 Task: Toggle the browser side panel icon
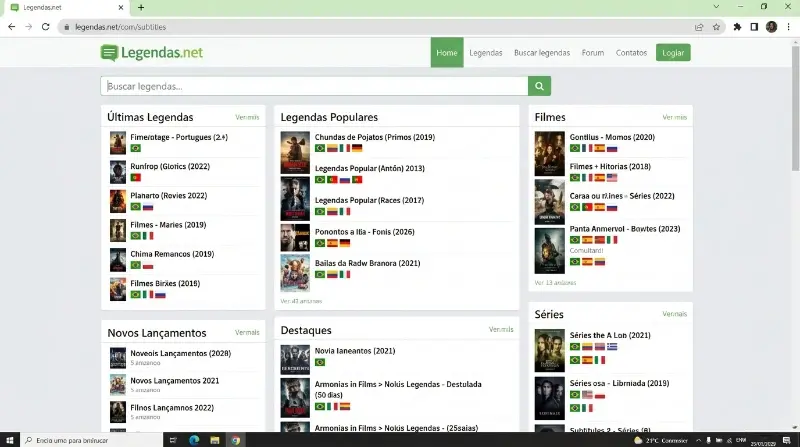(x=754, y=27)
